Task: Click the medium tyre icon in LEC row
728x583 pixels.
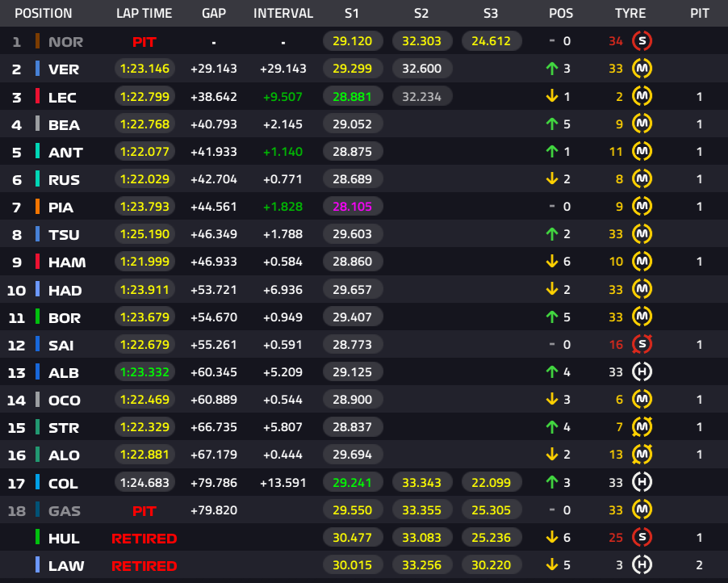Action: (642, 96)
